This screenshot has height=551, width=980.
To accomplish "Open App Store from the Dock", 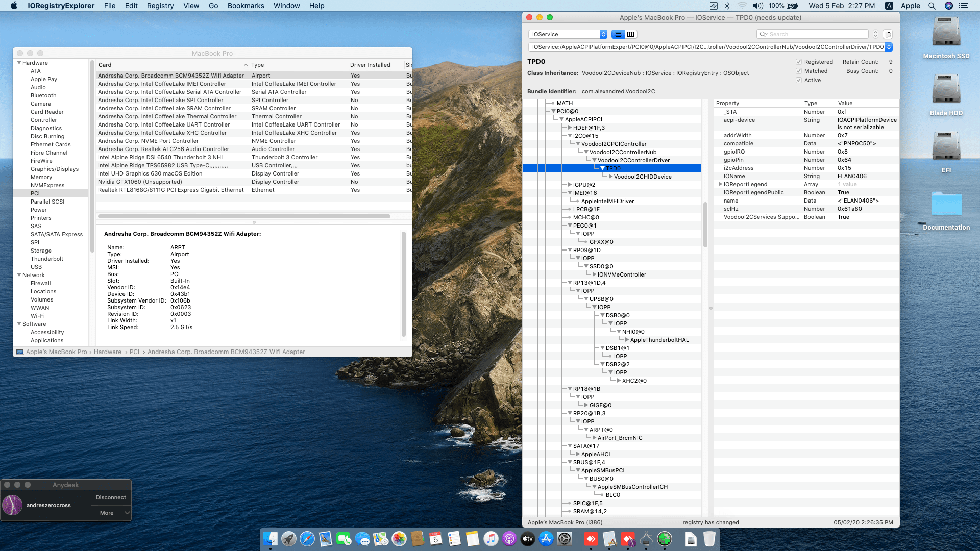I will pos(546,539).
